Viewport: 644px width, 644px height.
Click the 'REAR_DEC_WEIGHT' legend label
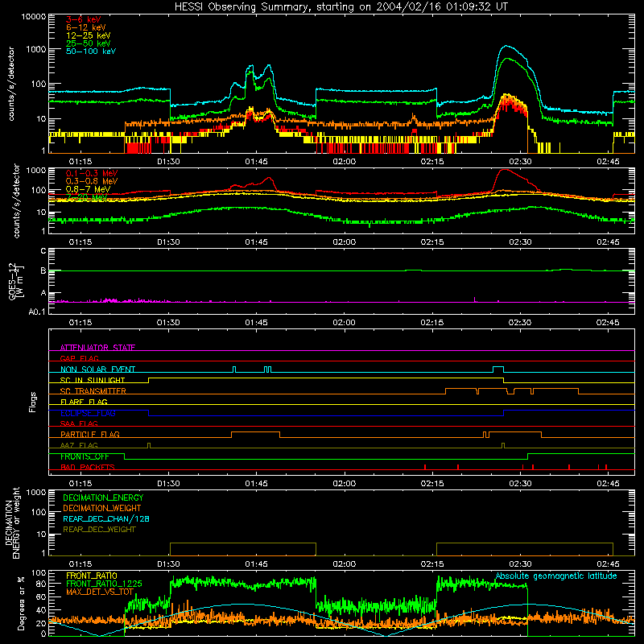[99, 530]
